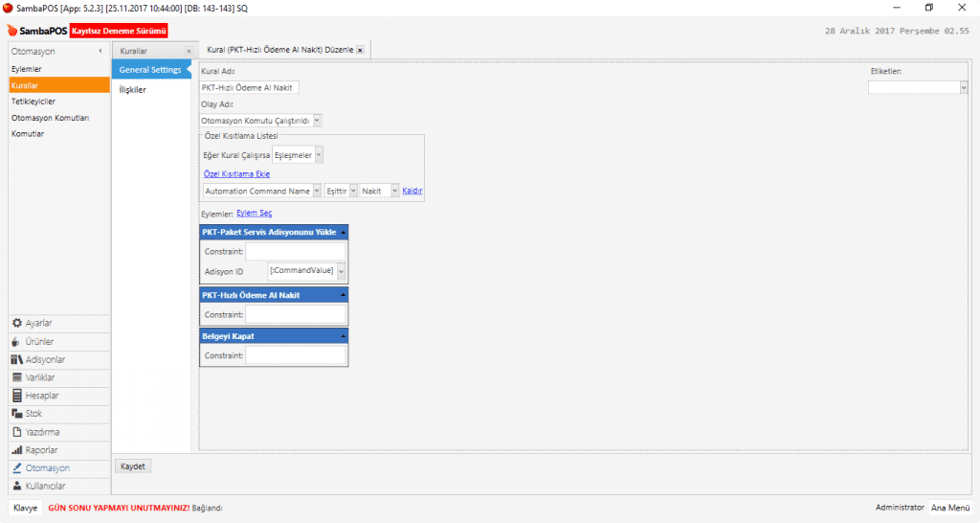Click the Kaldır remove link
Image resolution: width=980 pixels, height=523 pixels.
(412, 191)
